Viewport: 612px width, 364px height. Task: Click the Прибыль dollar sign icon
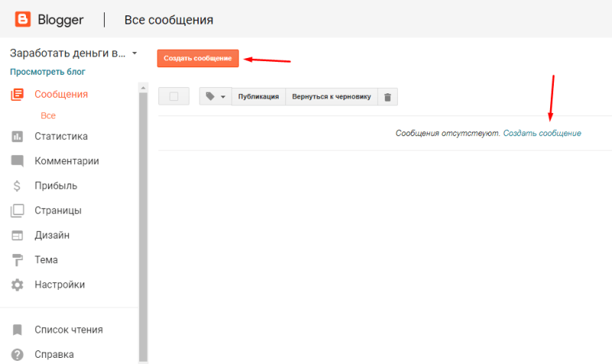[17, 186]
